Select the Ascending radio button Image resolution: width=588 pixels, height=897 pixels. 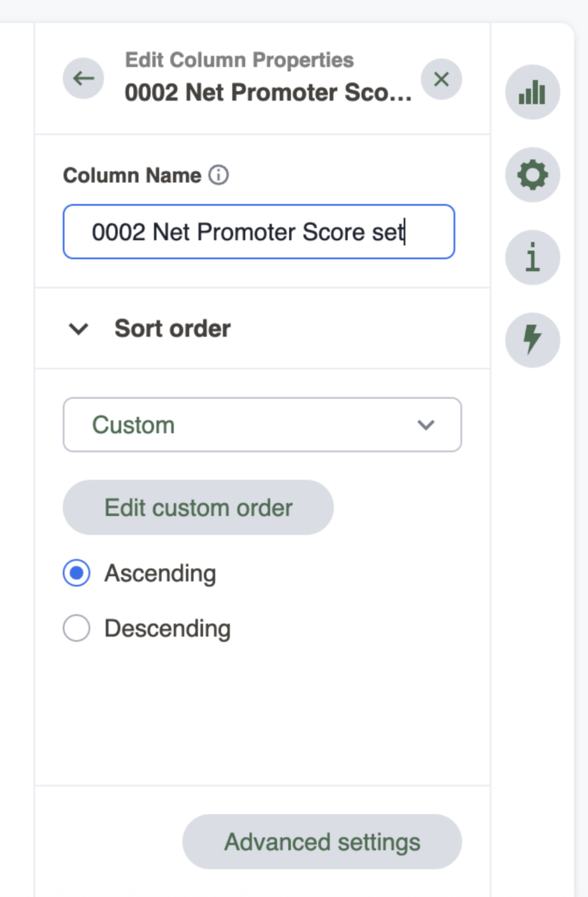(77, 573)
